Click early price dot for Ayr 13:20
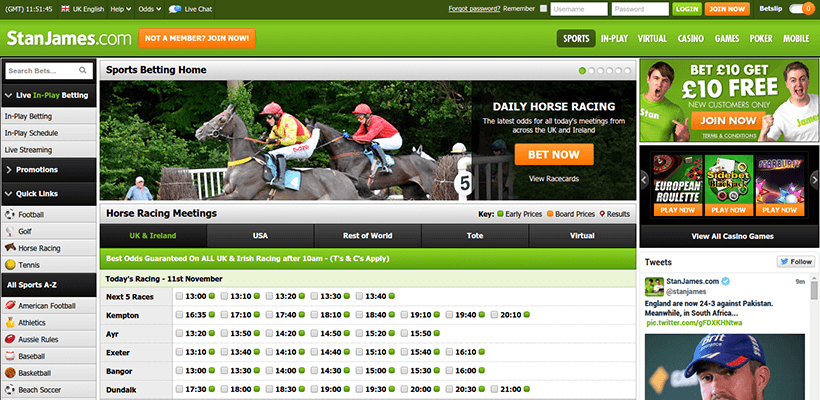Image resolution: width=820 pixels, height=400 pixels. coord(212,334)
